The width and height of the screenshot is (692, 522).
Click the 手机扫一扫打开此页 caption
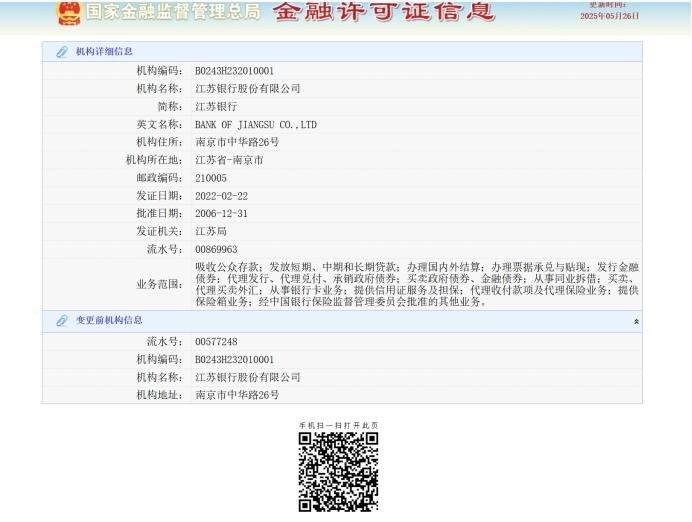pos(338,425)
